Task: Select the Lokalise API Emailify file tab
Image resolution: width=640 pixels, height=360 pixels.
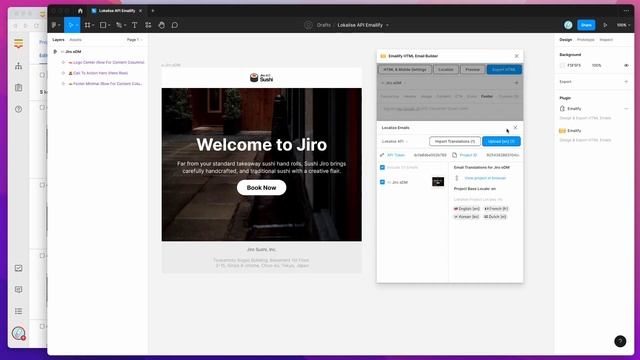Action: point(117,11)
